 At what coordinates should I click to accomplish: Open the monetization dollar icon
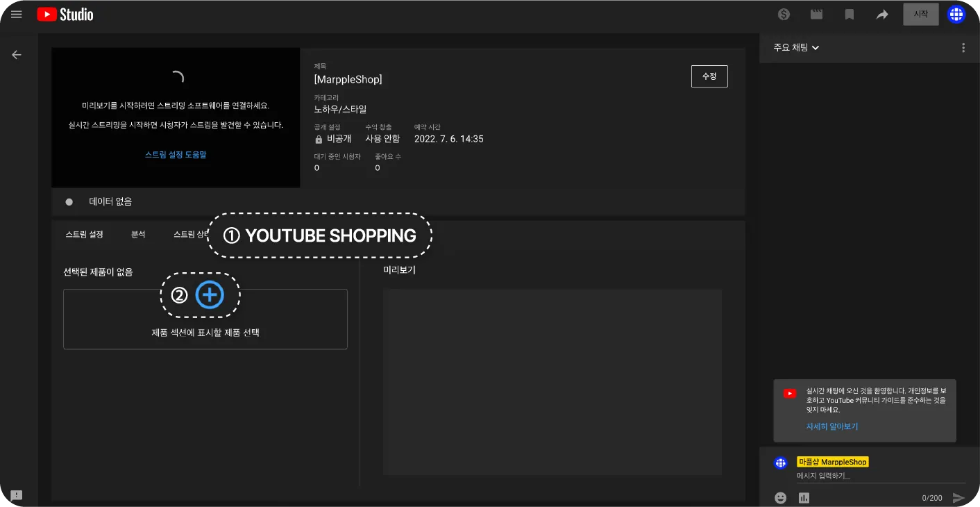point(784,15)
